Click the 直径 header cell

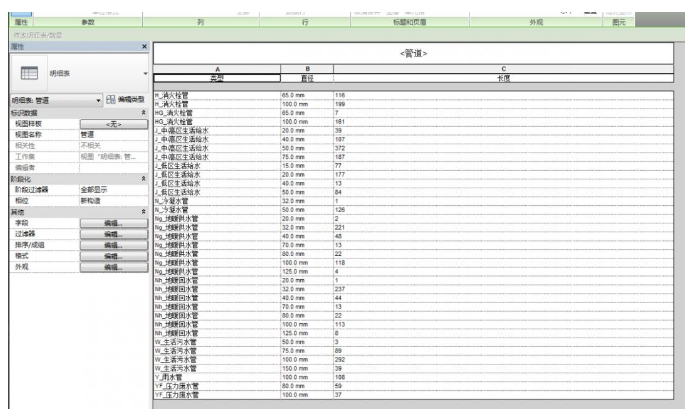[307, 78]
